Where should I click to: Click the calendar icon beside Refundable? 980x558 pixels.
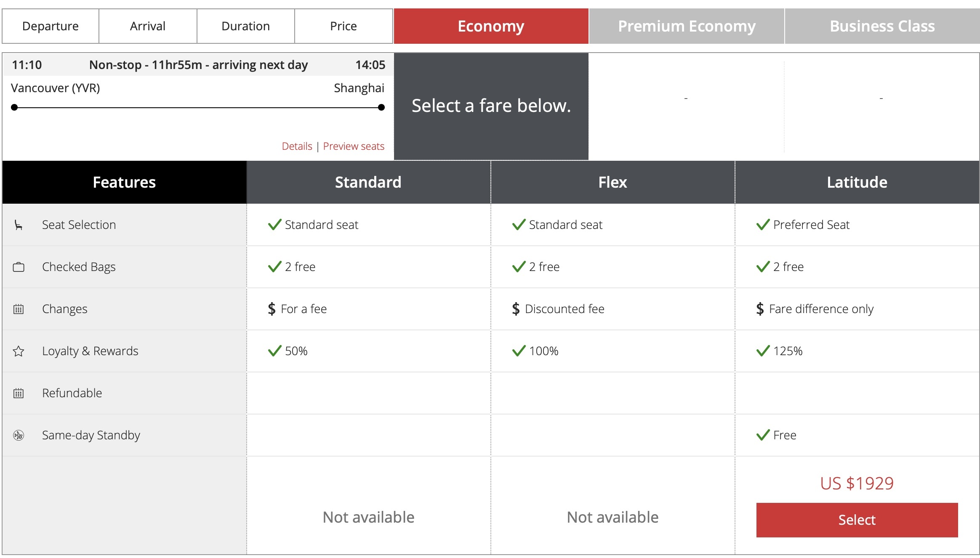pyautogui.click(x=19, y=393)
